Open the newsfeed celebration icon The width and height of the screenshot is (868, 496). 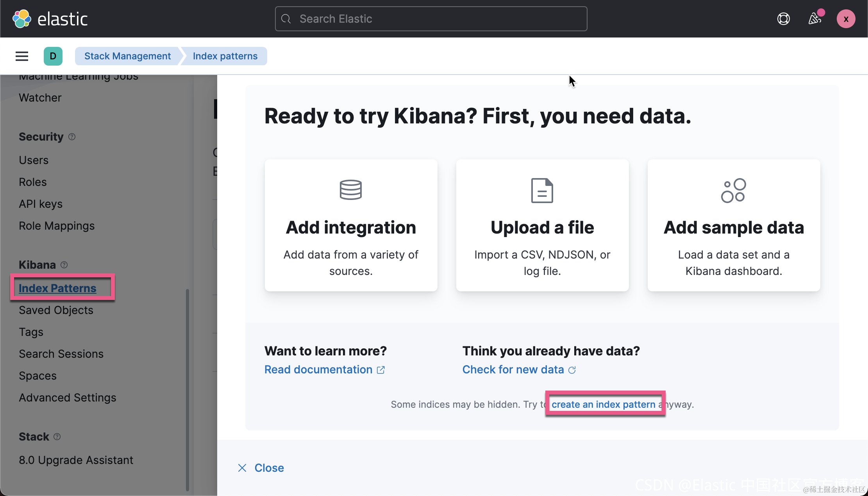pyautogui.click(x=814, y=19)
